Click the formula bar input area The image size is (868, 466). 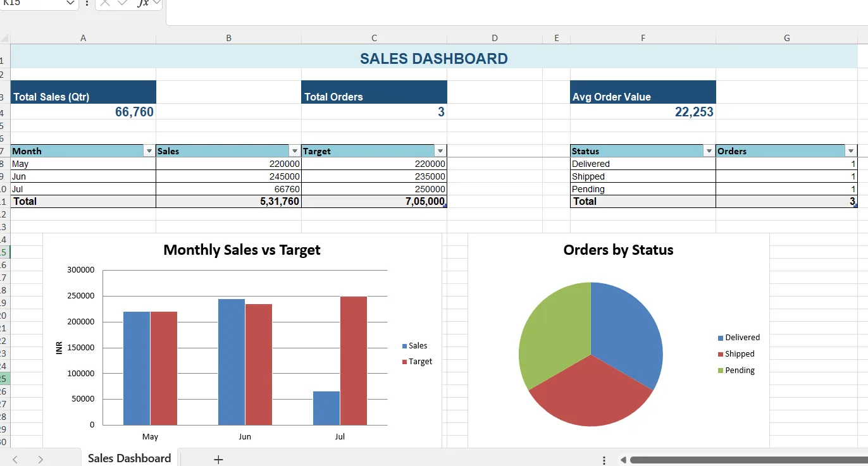point(516,11)
